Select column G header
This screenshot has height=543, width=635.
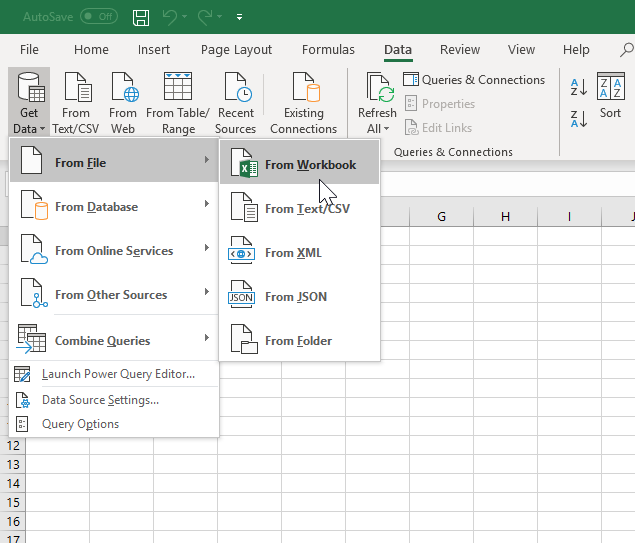(441, 216)
